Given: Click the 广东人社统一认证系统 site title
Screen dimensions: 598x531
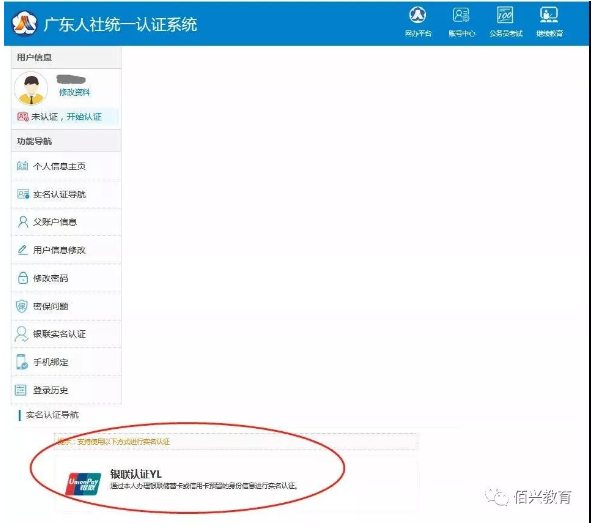Looking at the screenshot, I should click(120, 24).
